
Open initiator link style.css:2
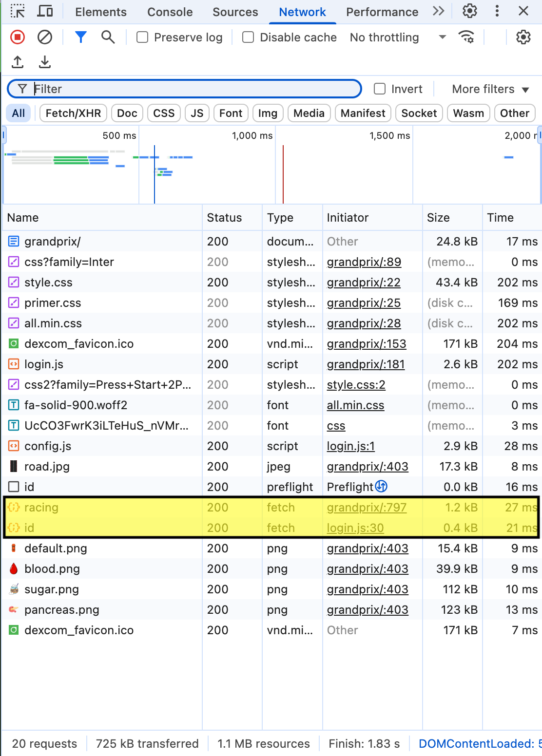coord(356,385)
